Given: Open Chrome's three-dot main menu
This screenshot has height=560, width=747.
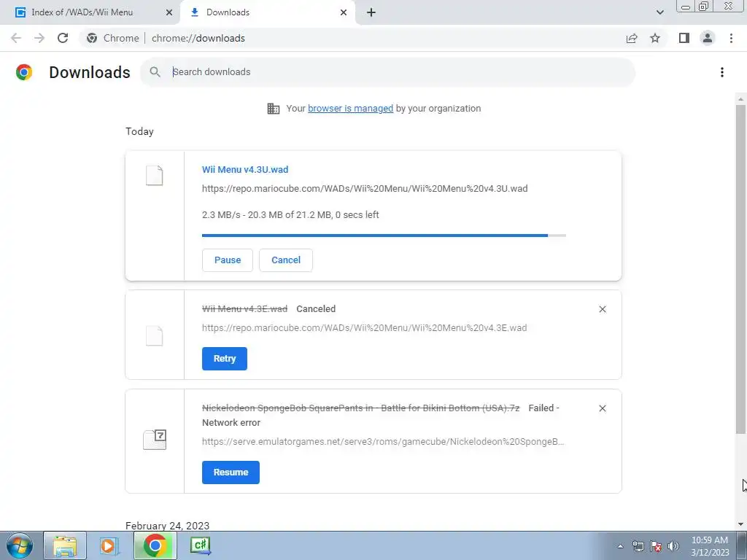Looking at the screenshot, I should [731, 38].
